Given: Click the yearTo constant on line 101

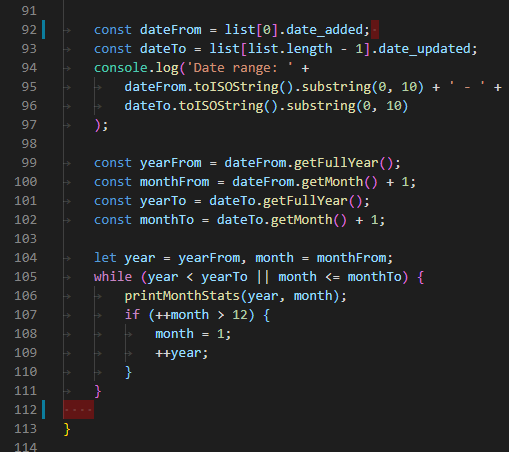Looking at the screenshot, I should tap(163, 201).
